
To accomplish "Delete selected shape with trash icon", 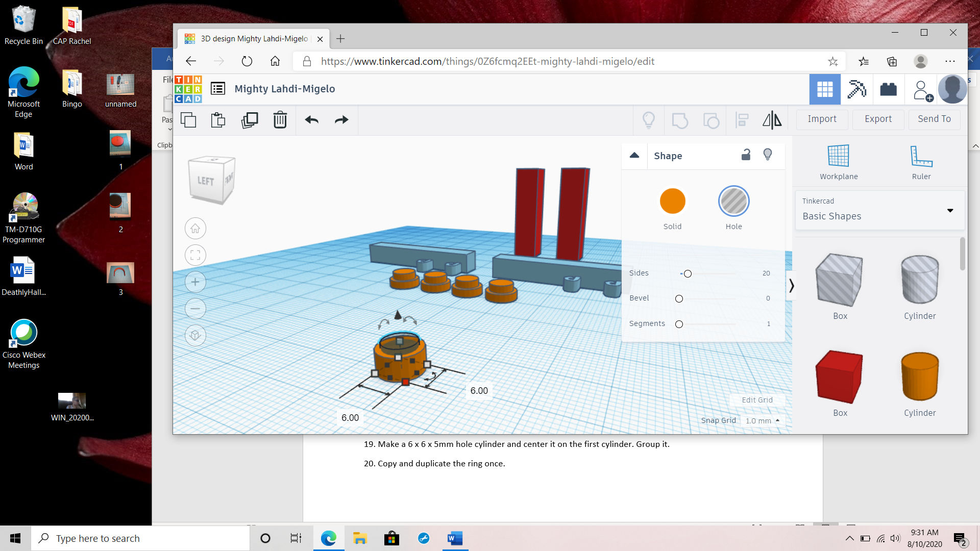I will [280, 120].
